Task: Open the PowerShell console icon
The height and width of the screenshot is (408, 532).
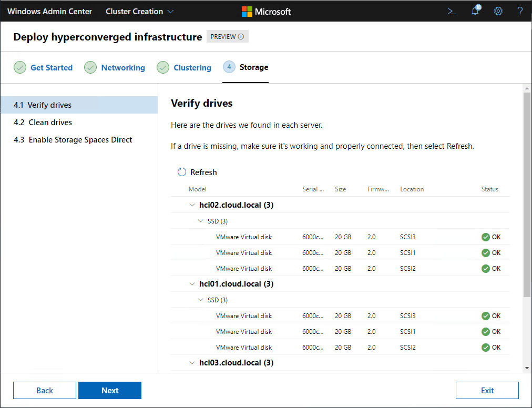Action: 452,11
